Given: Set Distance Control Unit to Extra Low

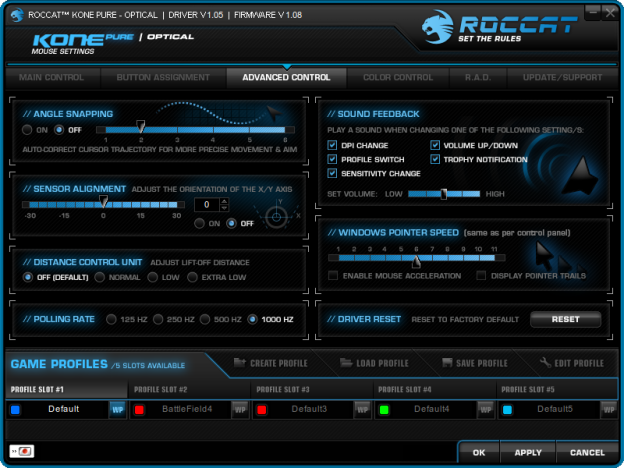Looking at the screenshot, I should click(x=192, y=277).
